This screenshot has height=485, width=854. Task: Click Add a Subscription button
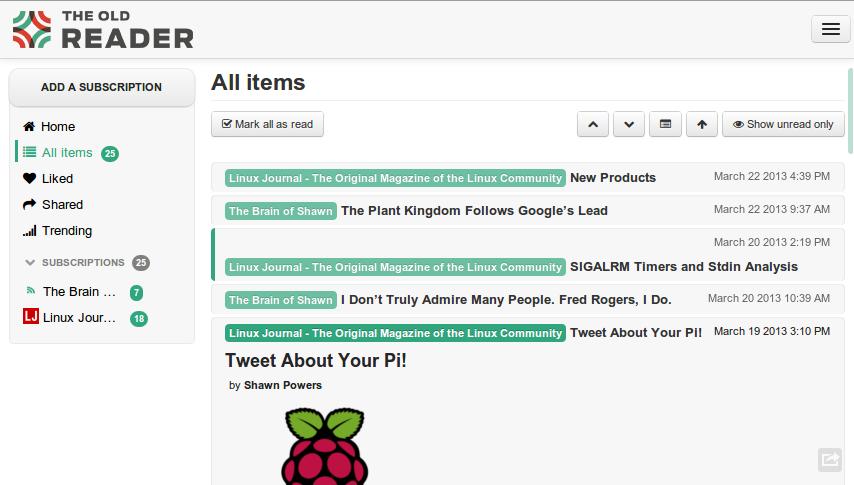pyautogui.click(x=101, y=87)
